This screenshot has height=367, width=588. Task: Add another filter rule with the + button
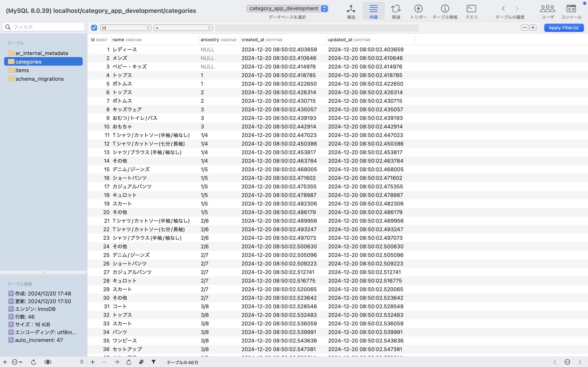(x=533, y=28)
